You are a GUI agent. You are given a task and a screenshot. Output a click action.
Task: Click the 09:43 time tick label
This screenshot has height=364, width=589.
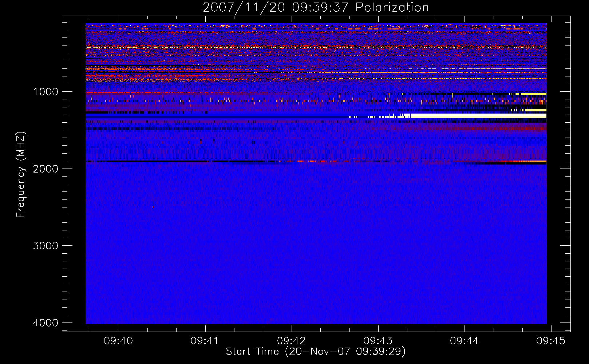[x=378, y=341]
